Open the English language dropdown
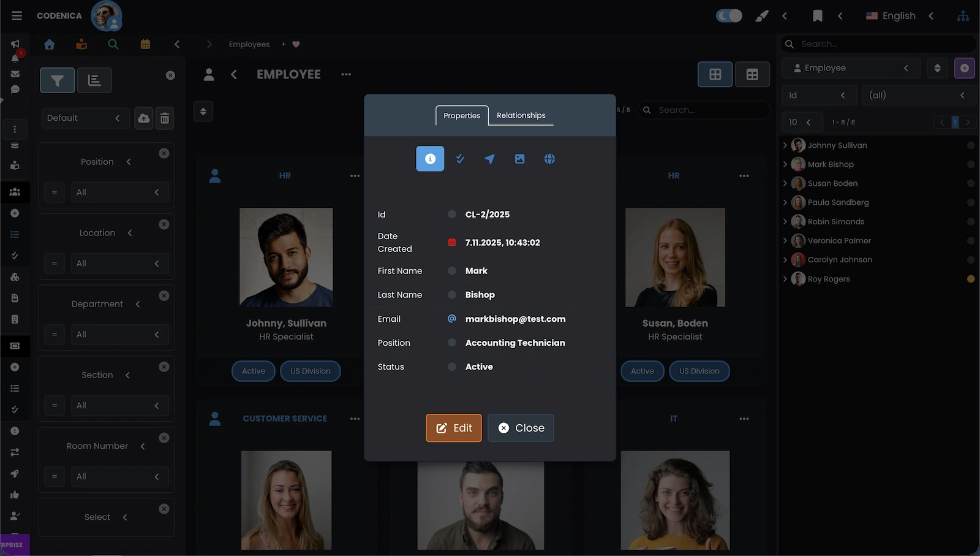 tap(899, 16)
